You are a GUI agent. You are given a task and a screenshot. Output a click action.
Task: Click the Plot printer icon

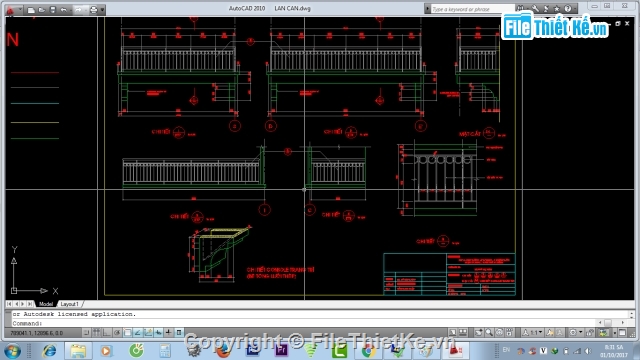point(93,10)
